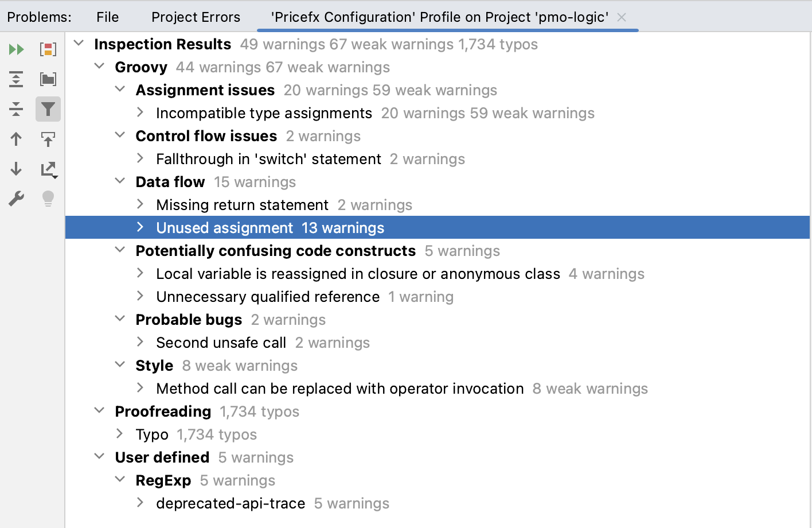The width and height of the screenshot is (812, 528).
Task: Group inspection results by directory
Action: pyautogui.click(x=48, y=79)
